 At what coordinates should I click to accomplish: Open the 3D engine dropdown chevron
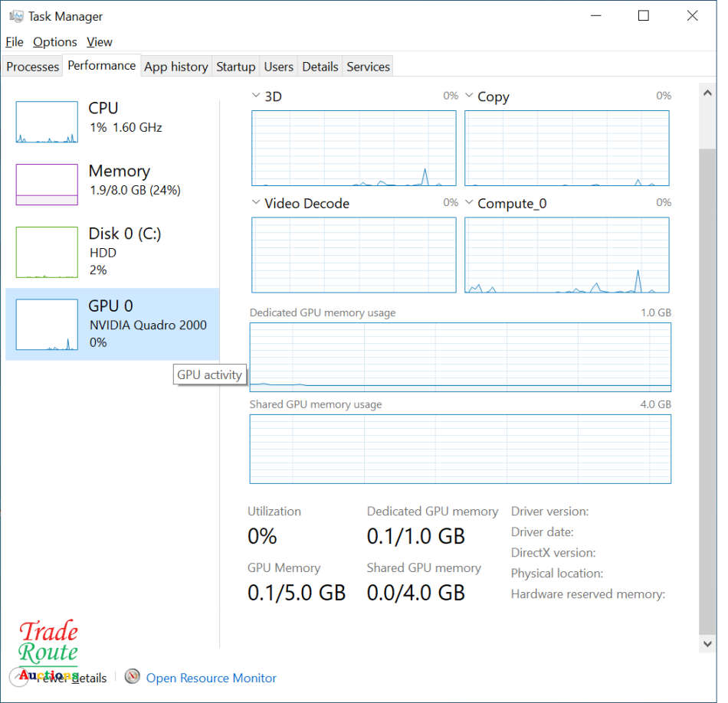(x=256, y=96)
